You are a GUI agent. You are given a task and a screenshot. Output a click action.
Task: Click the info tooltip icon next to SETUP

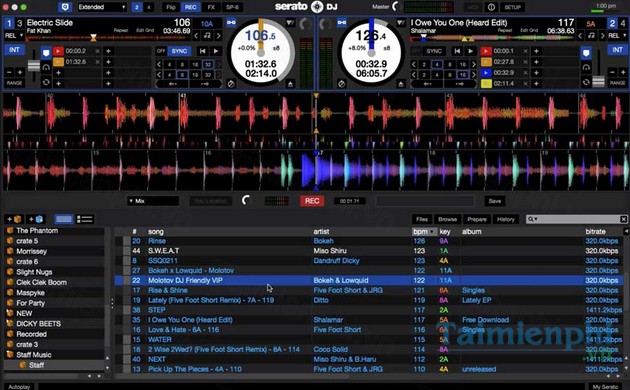(x=491, y=7)
